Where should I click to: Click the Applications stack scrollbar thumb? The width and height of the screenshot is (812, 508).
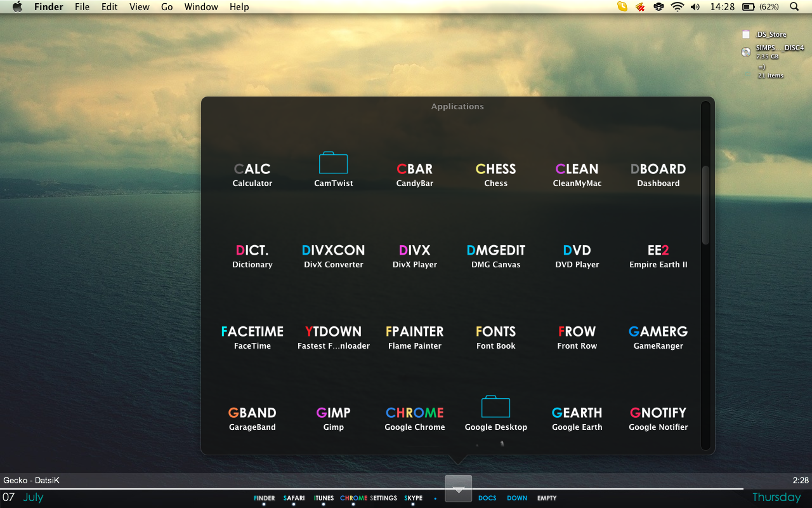[705, 204]
